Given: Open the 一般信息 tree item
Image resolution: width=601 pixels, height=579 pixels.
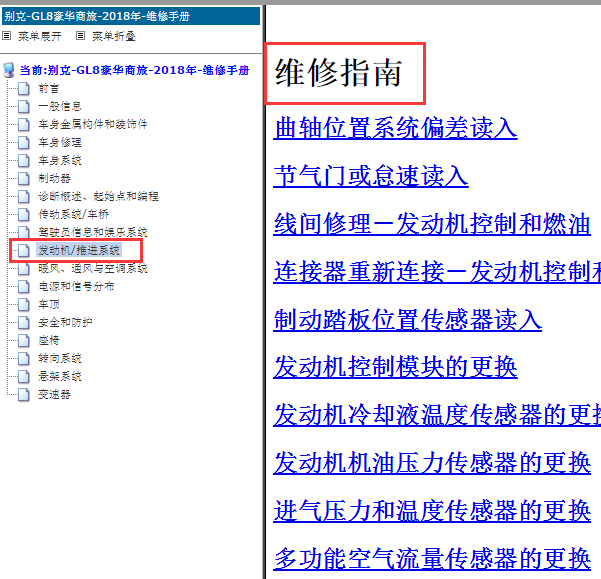Looking at the screenshot, I should coord(60,107).
